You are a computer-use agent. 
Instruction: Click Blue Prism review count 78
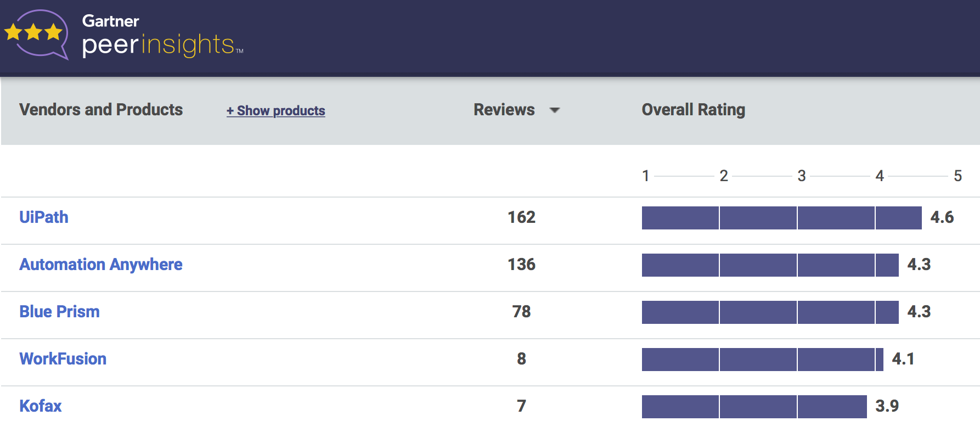[x=521, y=312]
